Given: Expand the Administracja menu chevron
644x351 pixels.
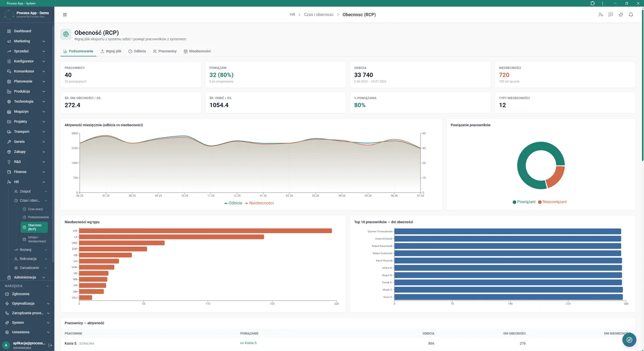Looking at the screenshot, I should click(43, 277).
